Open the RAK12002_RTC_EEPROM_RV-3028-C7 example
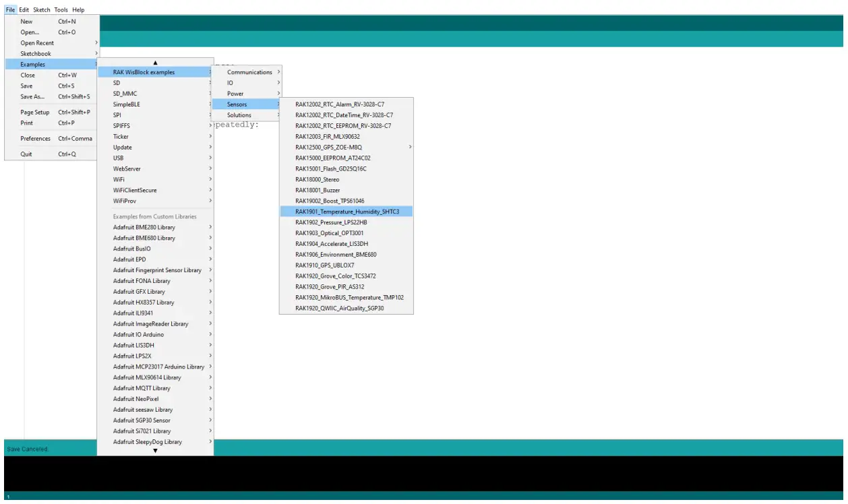The width and height of the screenshot is (848, 504). click(x=346, y=126)
